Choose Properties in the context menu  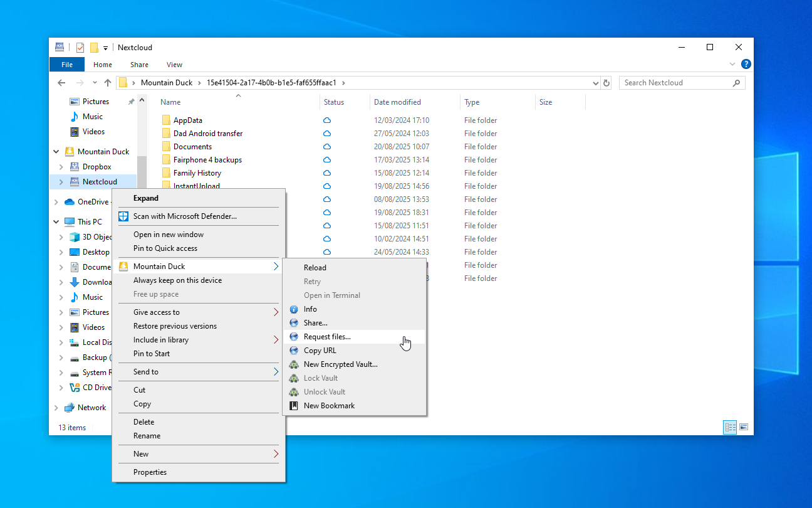[199, 472]
